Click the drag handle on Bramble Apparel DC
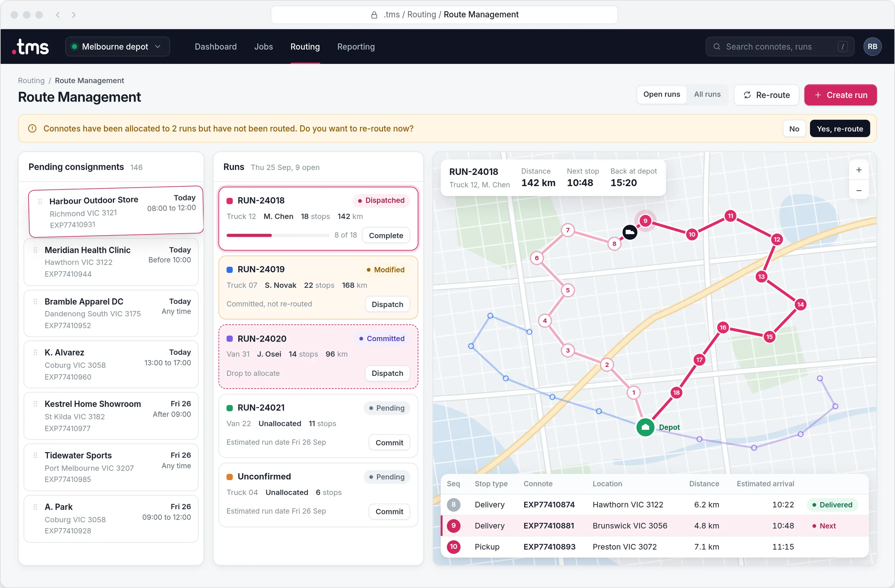The image size is (895, 588). 35,302
